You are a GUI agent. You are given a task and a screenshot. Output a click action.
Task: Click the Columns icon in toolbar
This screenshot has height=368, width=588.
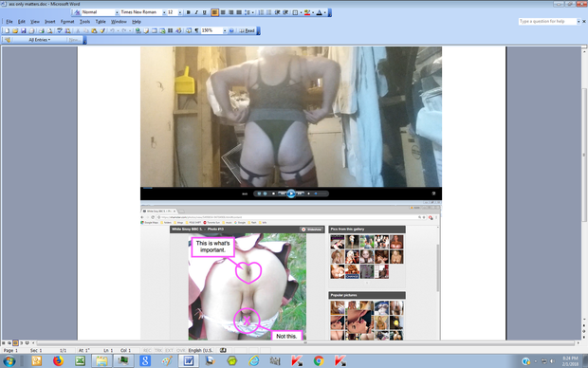point(171,30)
